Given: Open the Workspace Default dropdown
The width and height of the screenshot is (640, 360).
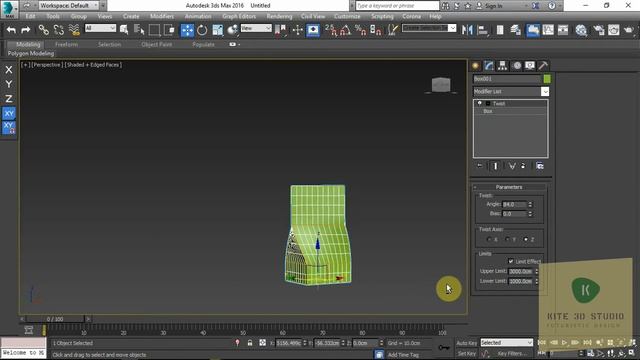Looking at the screenshot, I should point(69,5).
